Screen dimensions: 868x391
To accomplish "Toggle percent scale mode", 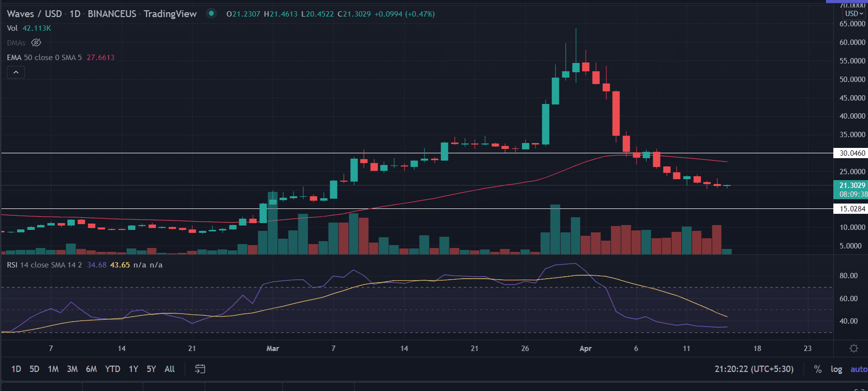I will pyautogui.click(x=817, y=369).
